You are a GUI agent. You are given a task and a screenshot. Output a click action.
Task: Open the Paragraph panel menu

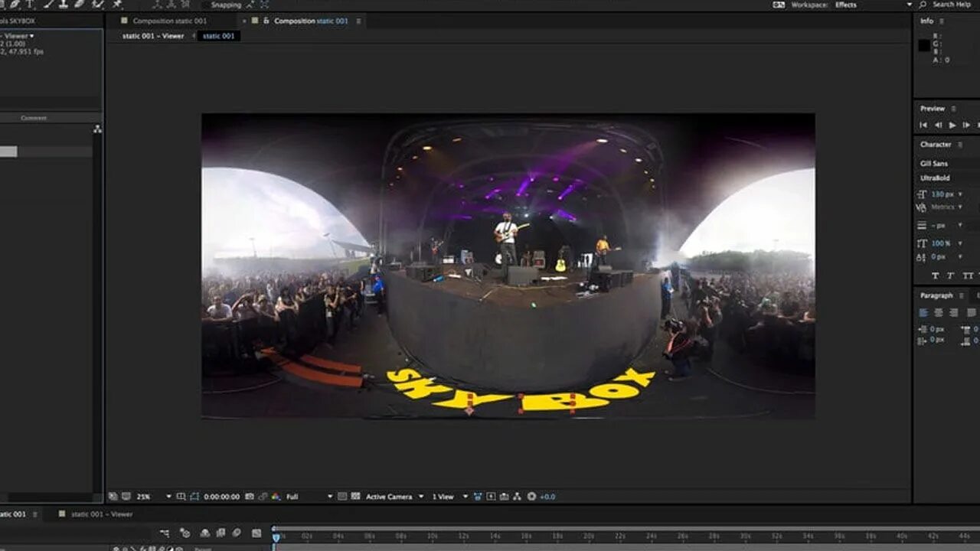point(962,295)
